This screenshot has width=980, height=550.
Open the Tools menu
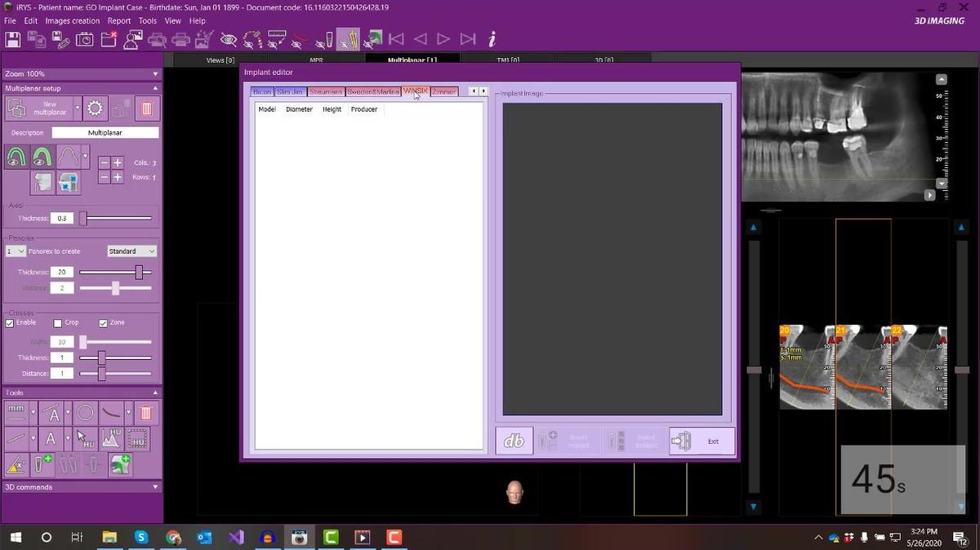(148, 20)
